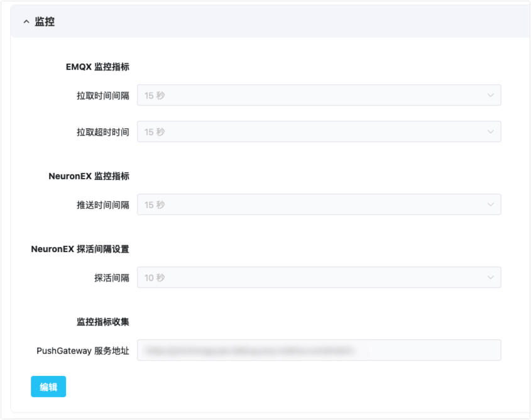Image resolution: width=531 pixels, height=420 pixels.
Task: Click the collapse arrow beside 监控
Action: click(25, 21)
